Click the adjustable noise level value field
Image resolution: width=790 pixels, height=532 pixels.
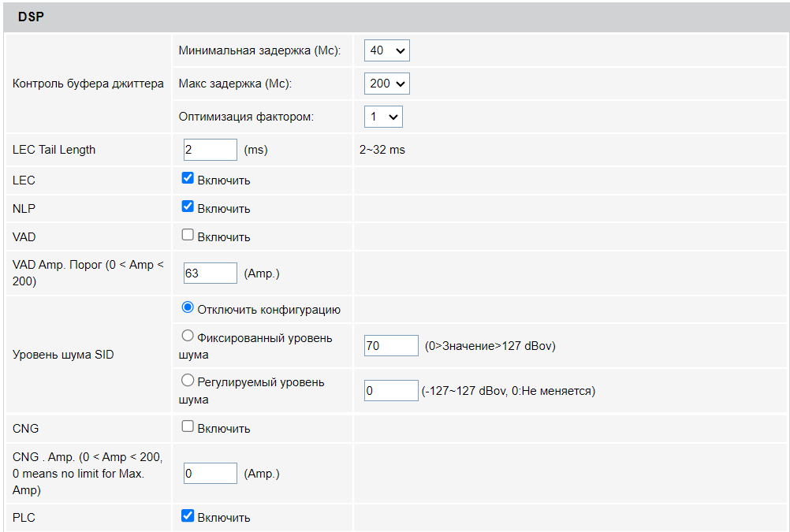tap(391, 390)
